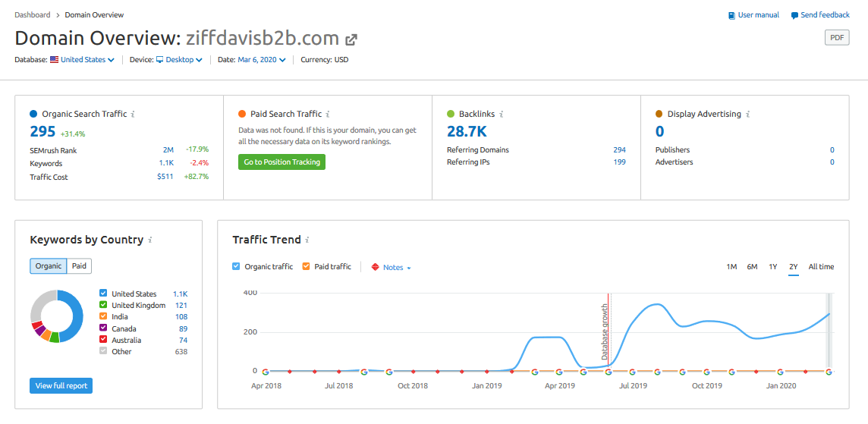Toggle the Paid traffic checkbox
The height and width of the screenshot is (424, 868).
click(x=306, y=266)
